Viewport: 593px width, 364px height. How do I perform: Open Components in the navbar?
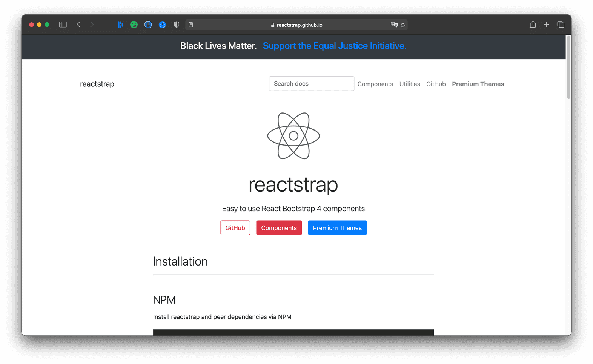point(375,84)
